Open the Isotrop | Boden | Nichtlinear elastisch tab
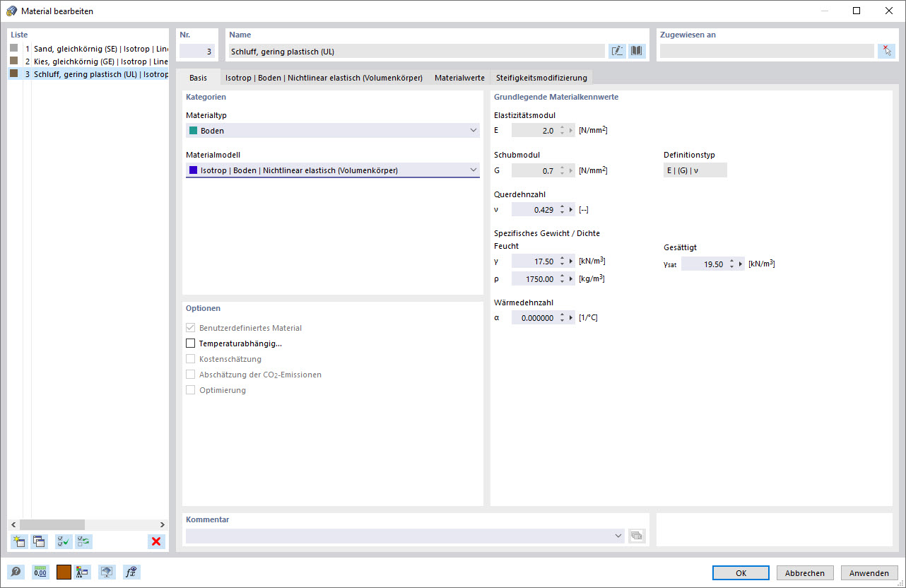Viewport: 906px width, 588px height. [324, 78]
